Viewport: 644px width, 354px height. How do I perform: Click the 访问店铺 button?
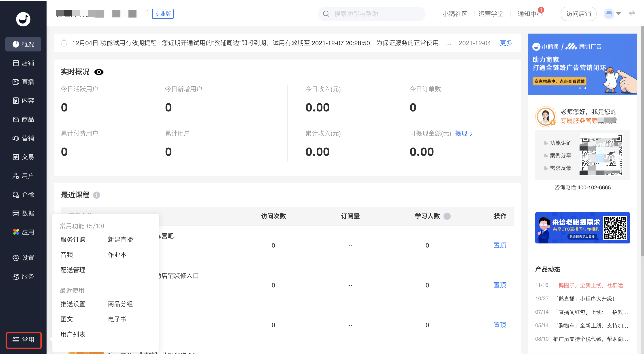click(578, 14)
